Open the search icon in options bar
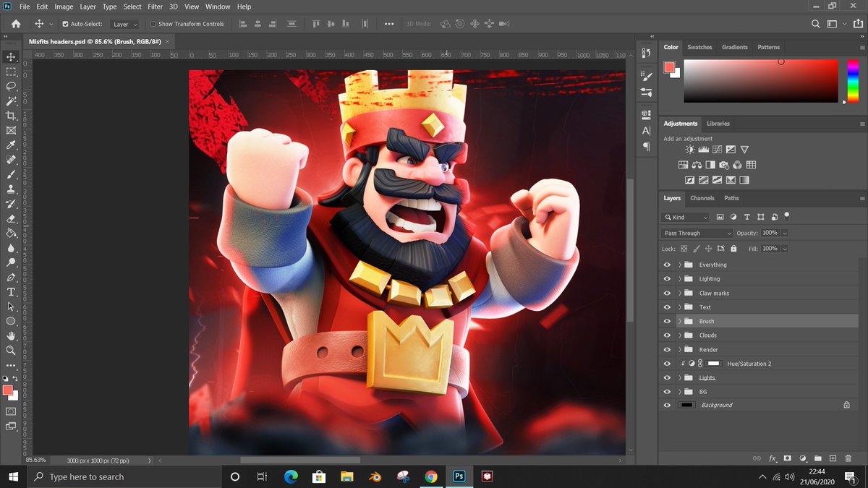The width and height of the screenshot is (868, 488). click(x=816, y=24)
